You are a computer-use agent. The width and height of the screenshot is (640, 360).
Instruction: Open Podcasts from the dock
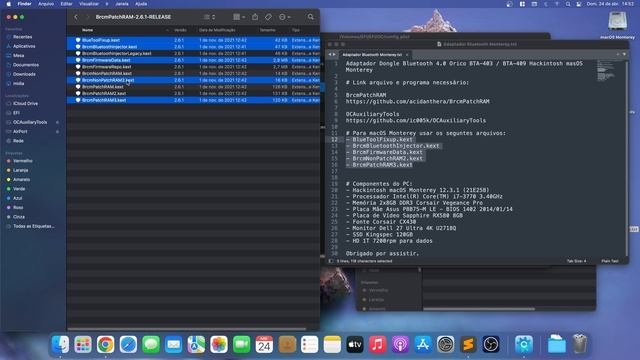400,344
